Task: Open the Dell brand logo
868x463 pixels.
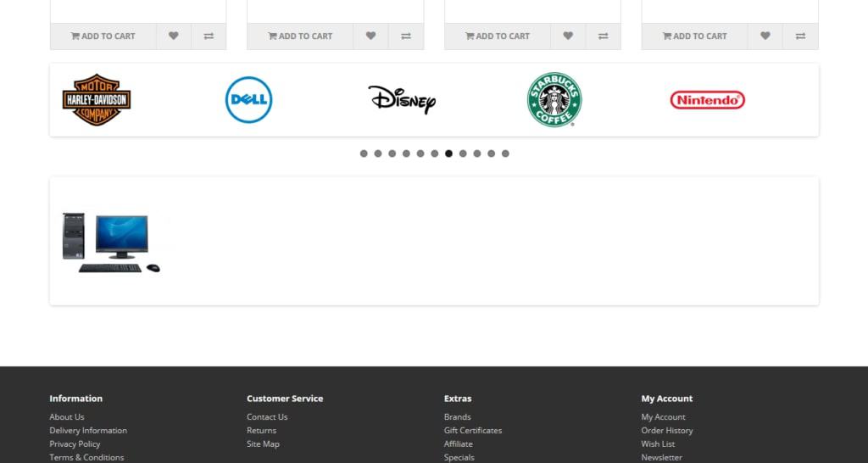Action: click(x=248, y=100)
